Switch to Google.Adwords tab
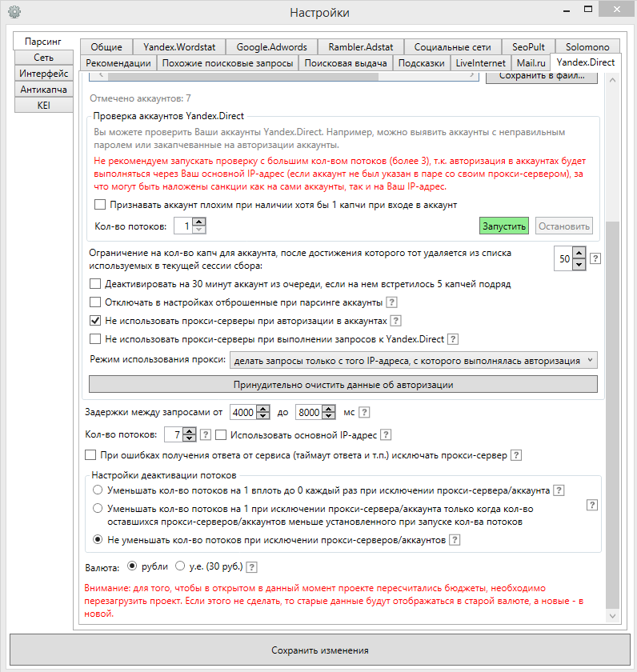Viewport: 637px width, 672px height. tap(272, 46)
